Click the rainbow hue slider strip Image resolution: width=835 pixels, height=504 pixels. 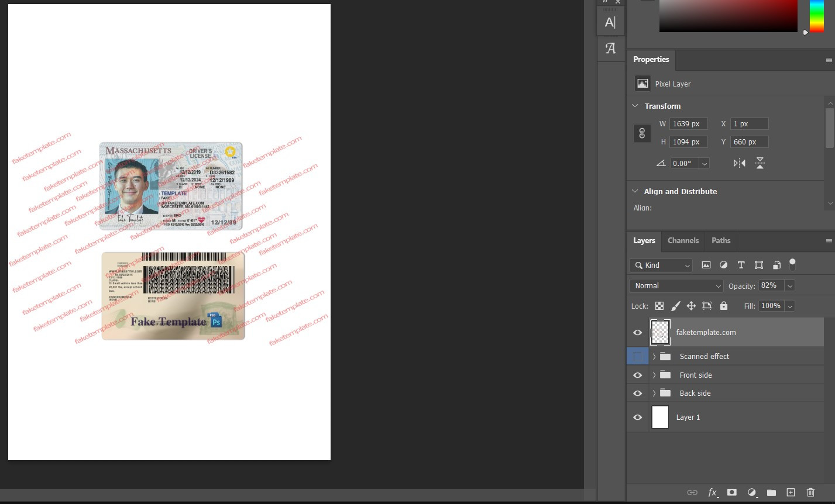(816, 15)
